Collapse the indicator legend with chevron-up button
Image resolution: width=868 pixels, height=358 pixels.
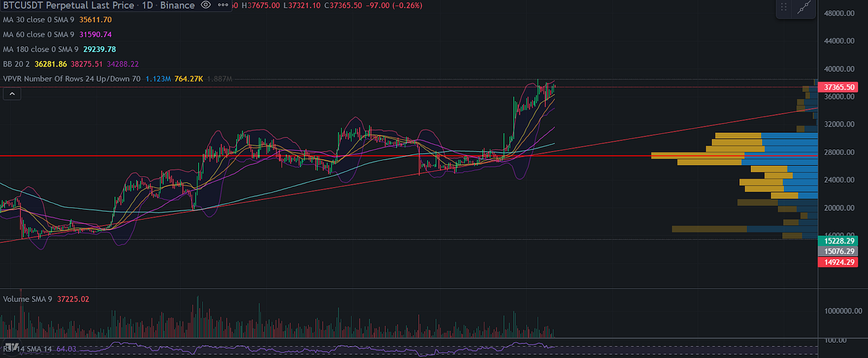(x=11, y=94)
